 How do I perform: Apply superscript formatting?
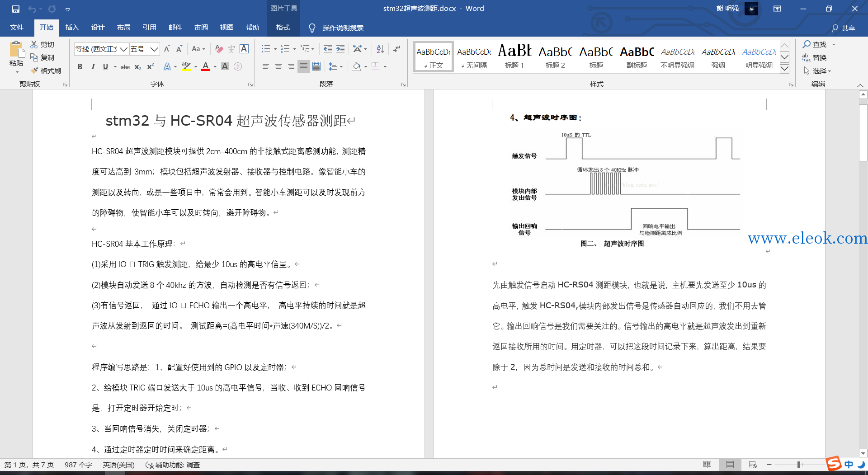pyautogui.click(x=151, y=67)
